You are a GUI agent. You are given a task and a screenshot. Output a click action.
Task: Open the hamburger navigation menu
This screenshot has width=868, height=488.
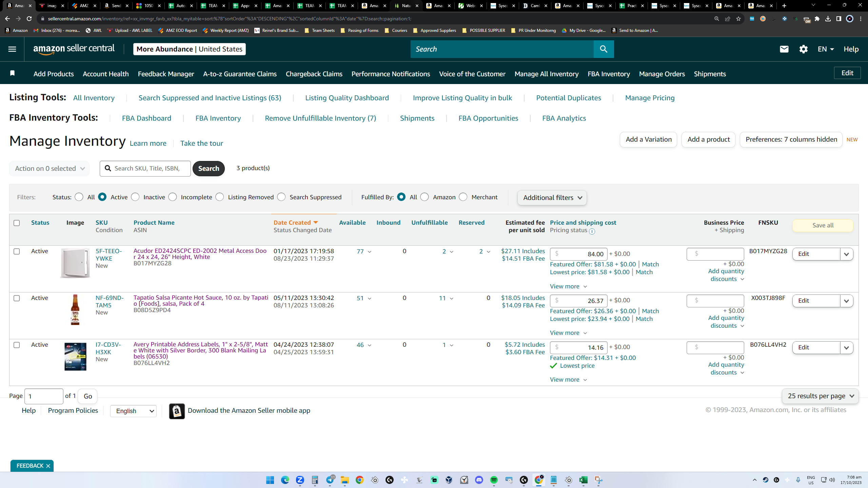[x=12, y=49]
